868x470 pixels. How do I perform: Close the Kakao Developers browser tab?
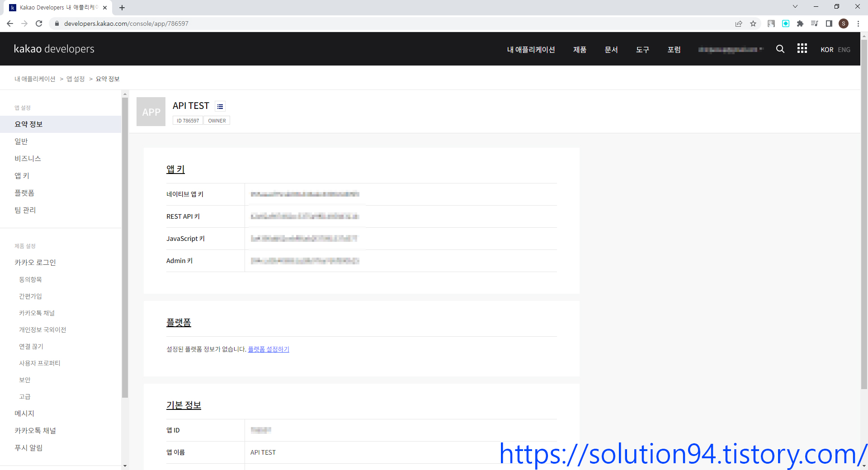tap(105, 8)
